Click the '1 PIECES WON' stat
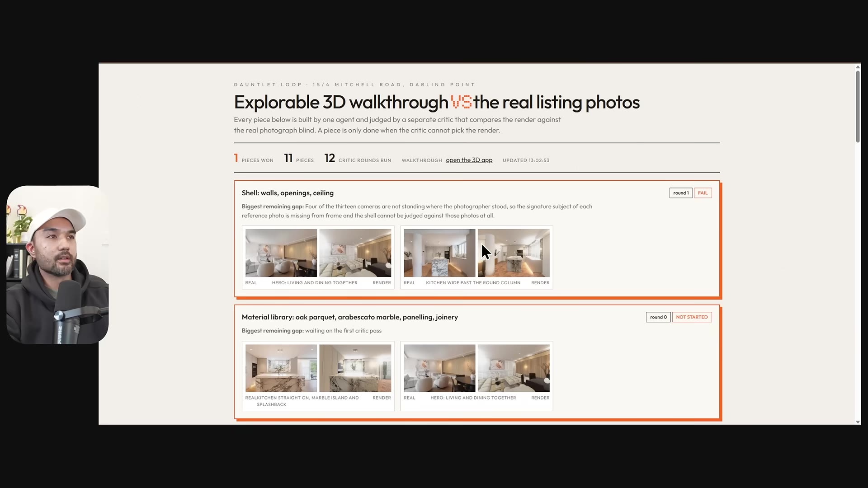The width and height of the screenshot is (868, 488). point(254,159)
